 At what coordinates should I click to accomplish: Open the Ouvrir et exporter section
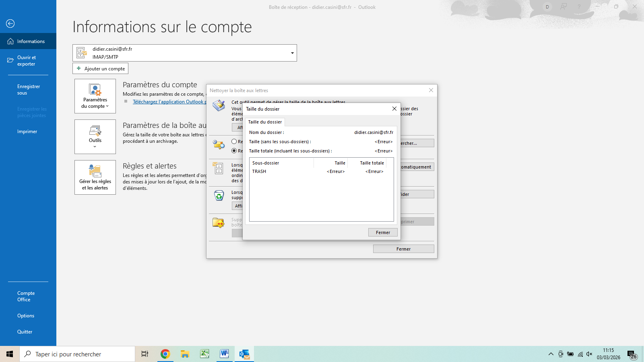point(28,61)
